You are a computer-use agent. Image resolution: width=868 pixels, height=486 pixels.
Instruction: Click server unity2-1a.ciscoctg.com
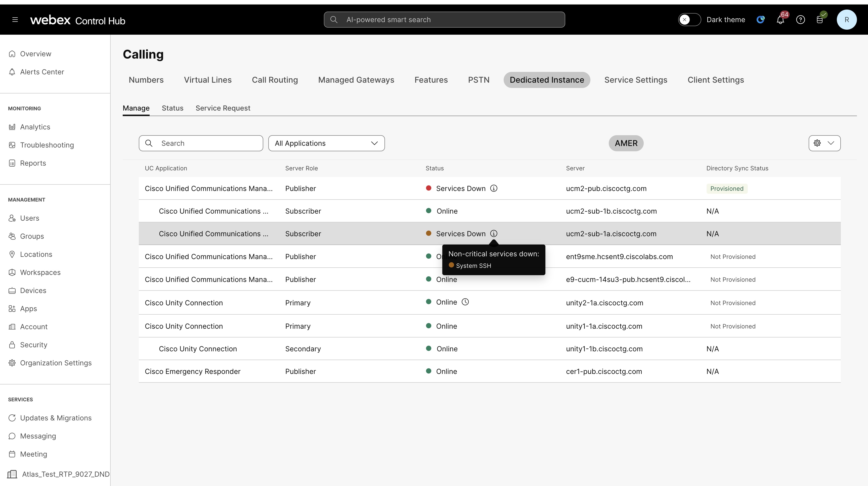click(604, 303)
